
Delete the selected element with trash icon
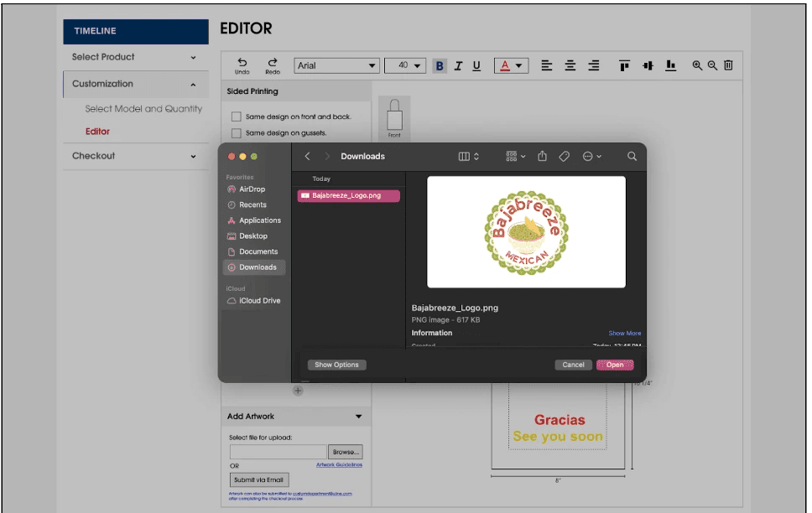point(728,65)
